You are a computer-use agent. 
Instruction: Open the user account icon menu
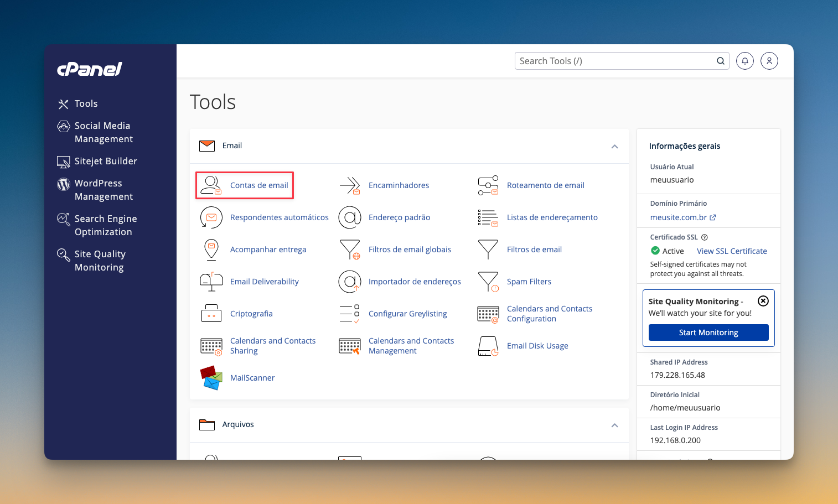click(x=769, y=61)
